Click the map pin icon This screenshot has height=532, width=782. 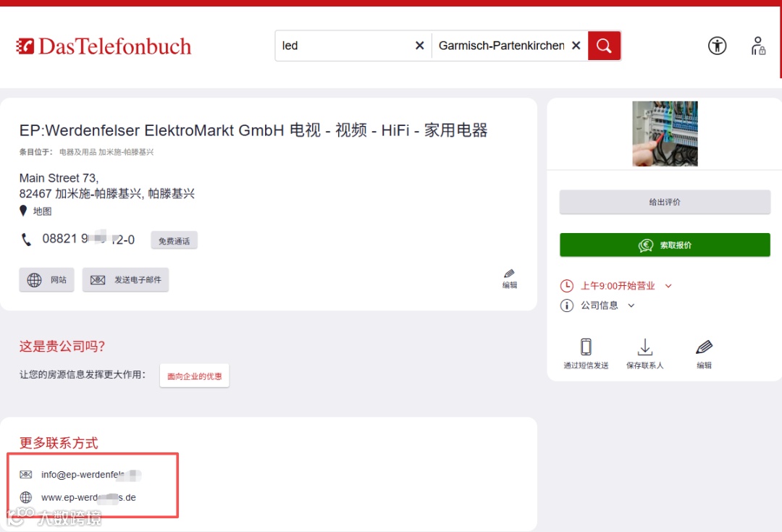tap(23, 211)
